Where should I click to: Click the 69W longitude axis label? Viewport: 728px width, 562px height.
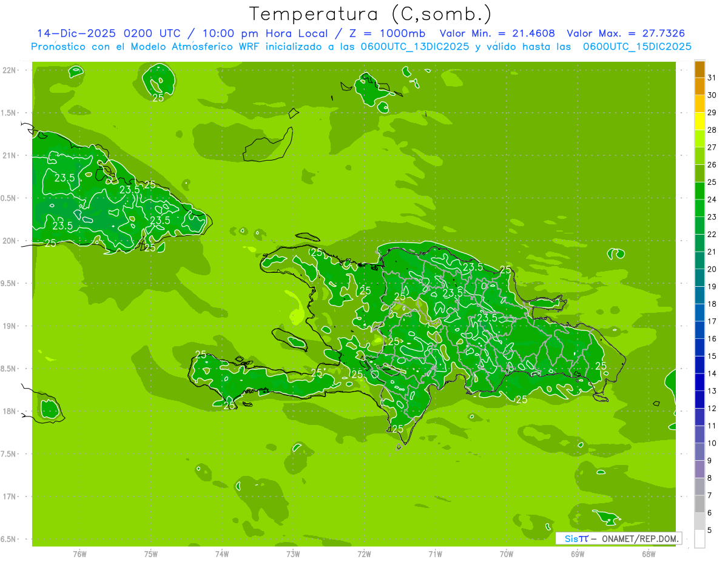[x=578, y=554]
